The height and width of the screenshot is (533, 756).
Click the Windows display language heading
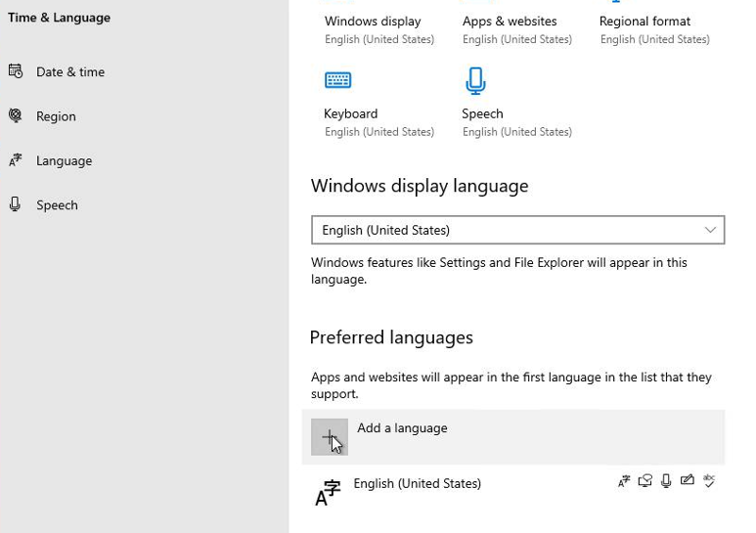tap(420, 186)
